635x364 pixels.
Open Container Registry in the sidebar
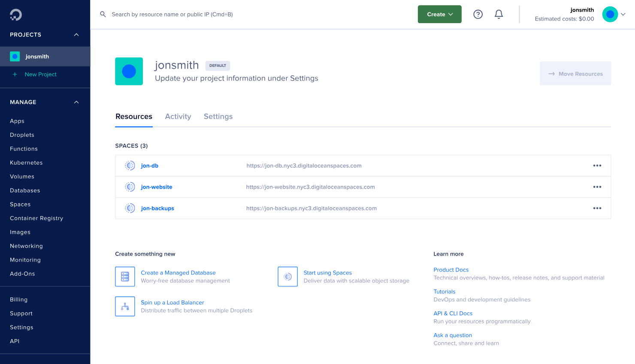[36, 218]
